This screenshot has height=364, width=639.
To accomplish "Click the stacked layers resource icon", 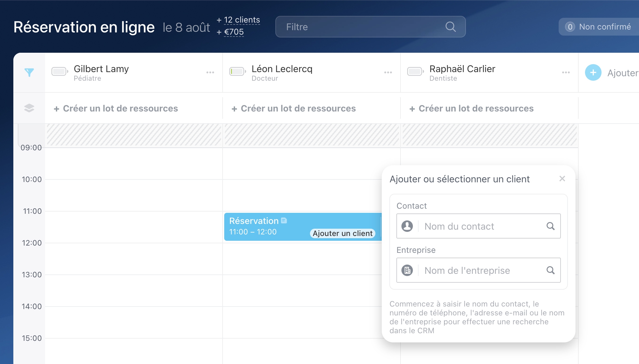I will (x=29, y=108).
